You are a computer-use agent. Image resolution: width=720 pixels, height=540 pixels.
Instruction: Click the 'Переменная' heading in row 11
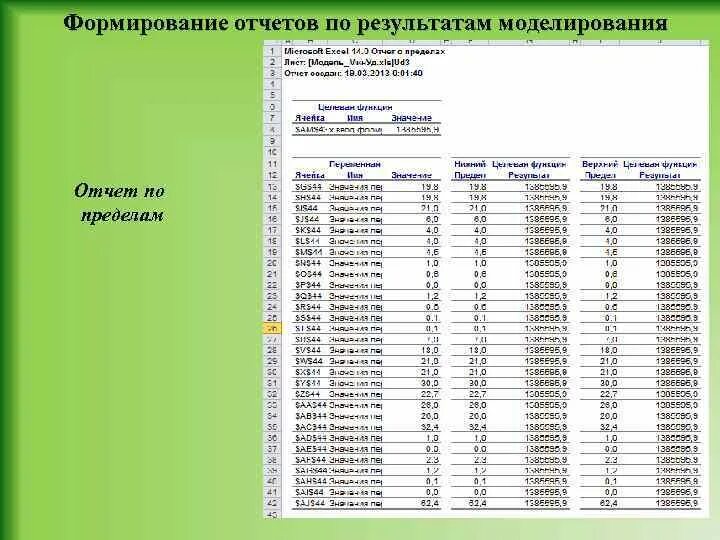pyautogui.click(x=354, y=164)
